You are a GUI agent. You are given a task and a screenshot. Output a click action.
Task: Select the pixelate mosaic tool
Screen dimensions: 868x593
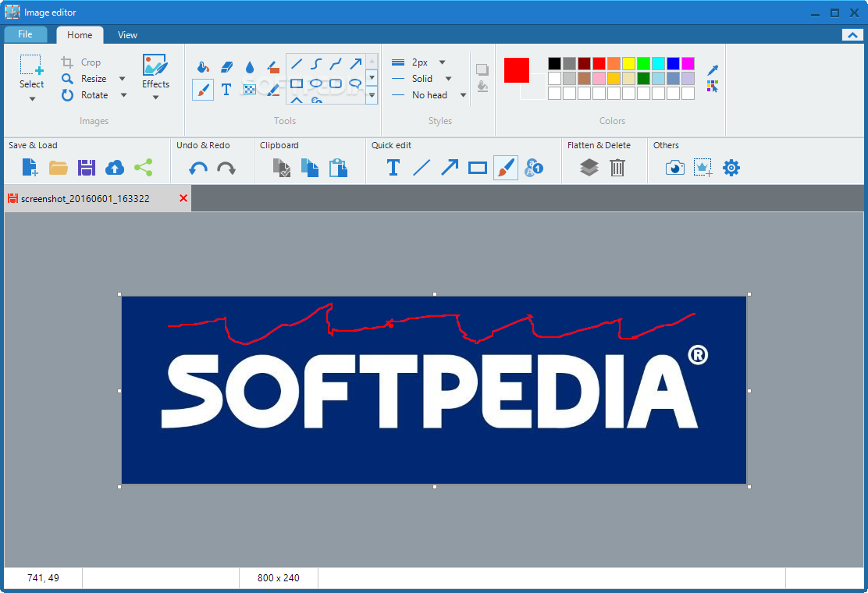coord(250,90)
